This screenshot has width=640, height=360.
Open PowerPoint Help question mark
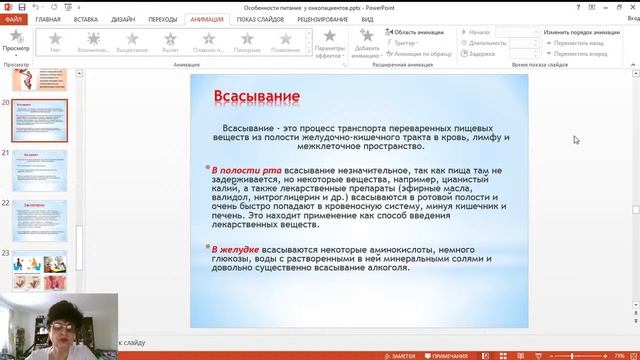point(578,7)
